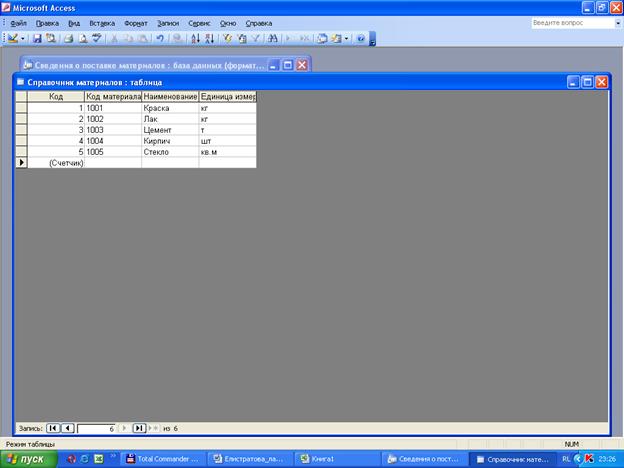Screen dimensions: 624x468
Task: Select the 'Единица измер' column header
Action: click(228, 96)
